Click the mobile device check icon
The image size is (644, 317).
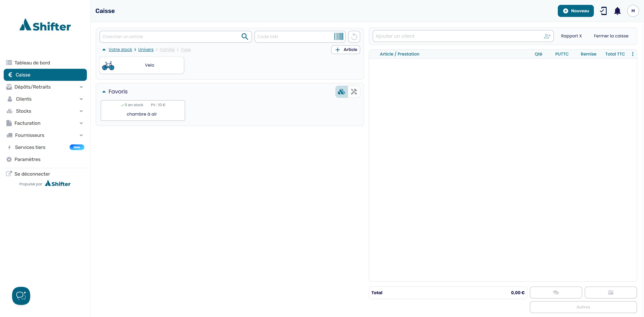click(x=603, y=11)
